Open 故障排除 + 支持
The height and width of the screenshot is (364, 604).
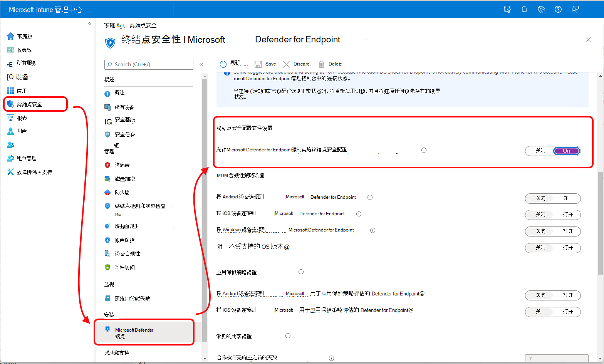point(30,172)
